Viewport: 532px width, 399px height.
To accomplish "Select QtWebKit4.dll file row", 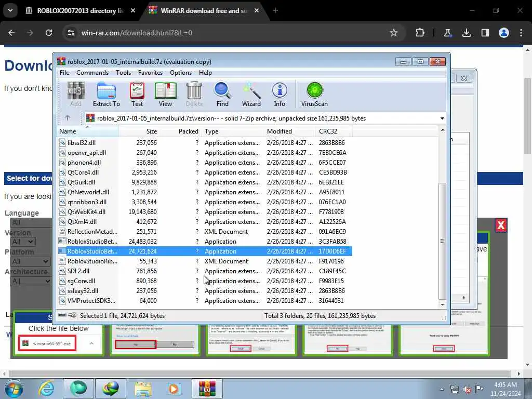I will pyautogui.click(x=205, y=212).
